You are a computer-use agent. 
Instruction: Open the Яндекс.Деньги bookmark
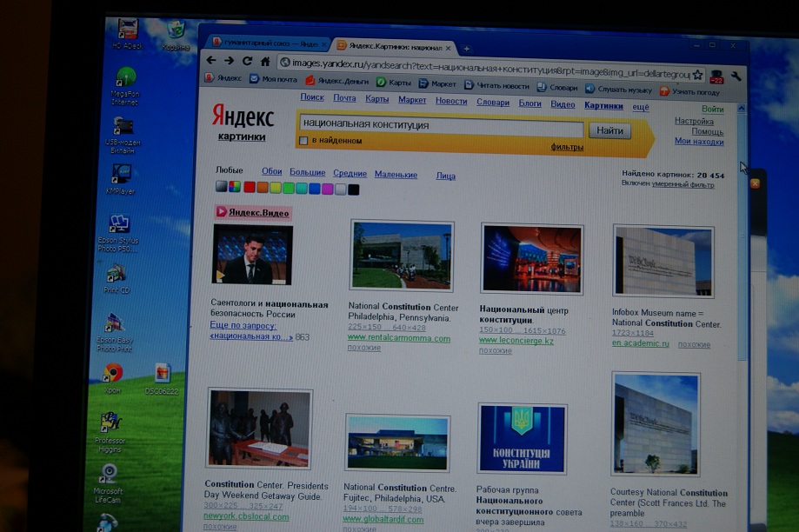coord(336,81)
